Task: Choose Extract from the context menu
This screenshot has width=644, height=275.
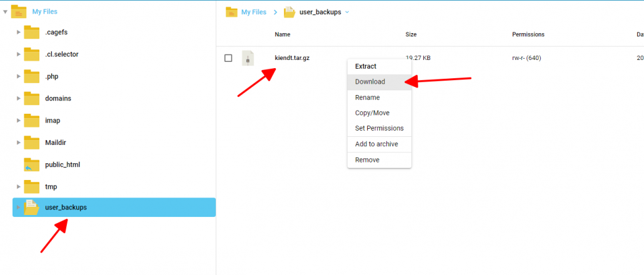Action: click(x=380, y=66)
